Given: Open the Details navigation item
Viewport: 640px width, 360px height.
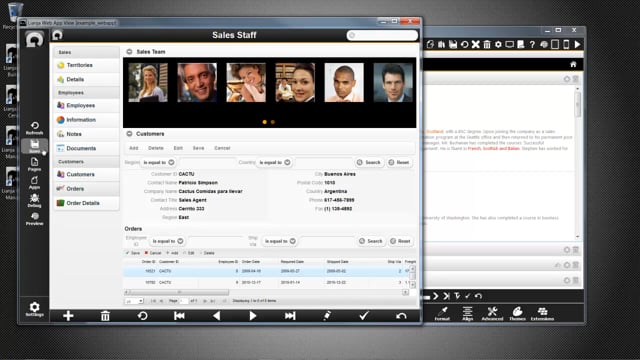Looking at the screenshot, I should 86,80.
